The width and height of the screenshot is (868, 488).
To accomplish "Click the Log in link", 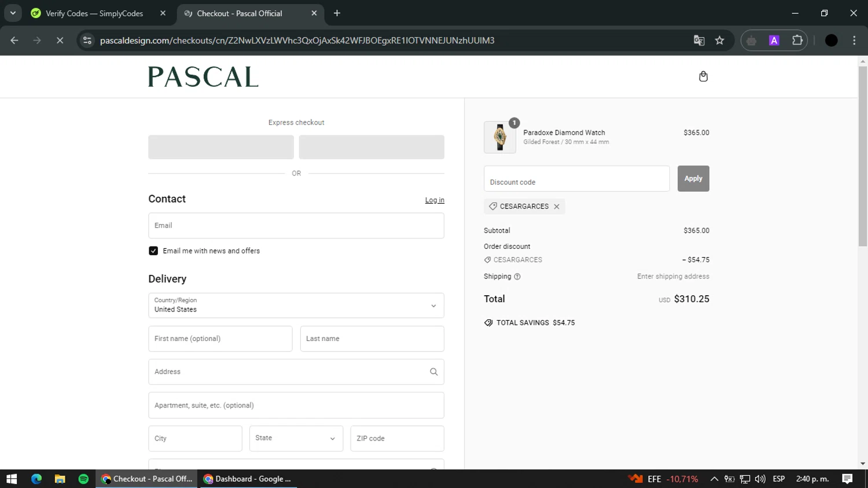I will [435, 200].
